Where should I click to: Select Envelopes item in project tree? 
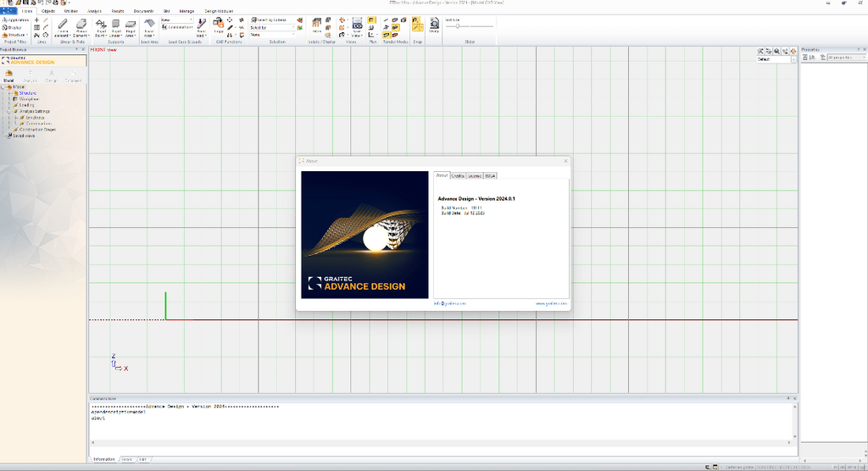click(x=35, y=118)
